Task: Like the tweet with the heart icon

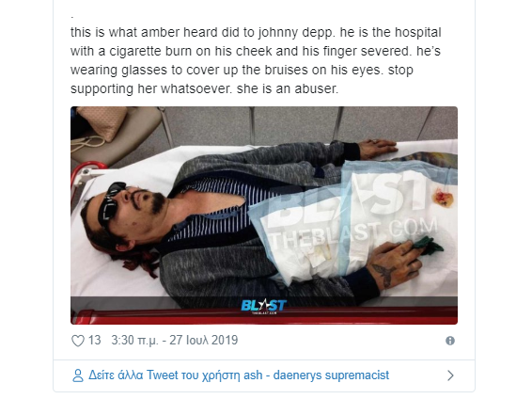Action: [x=78, y=341]
